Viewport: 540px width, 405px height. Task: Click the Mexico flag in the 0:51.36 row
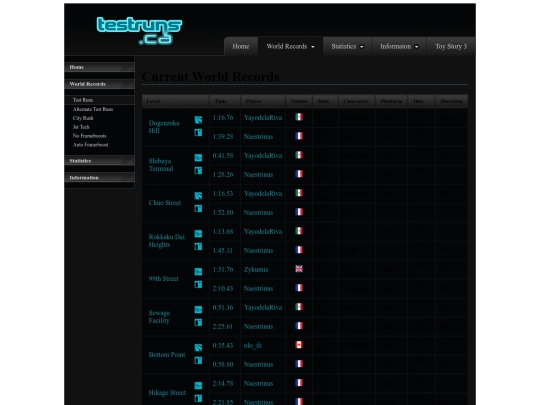click(x=299, y=307)
